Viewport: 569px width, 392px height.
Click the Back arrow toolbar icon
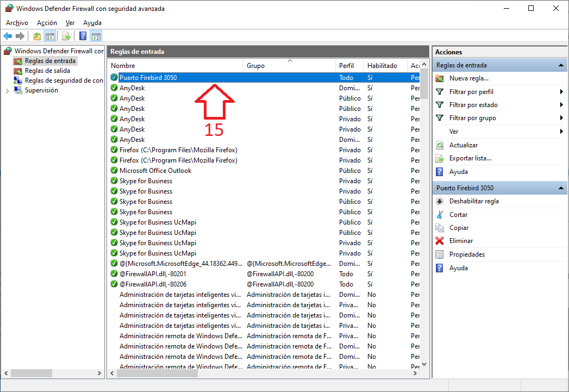point(8,36)
